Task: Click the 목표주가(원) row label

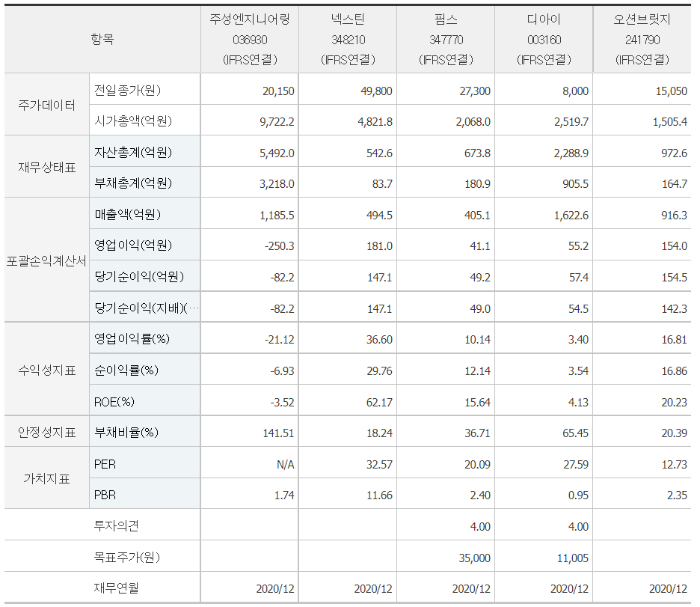Action: click(127, 557)
